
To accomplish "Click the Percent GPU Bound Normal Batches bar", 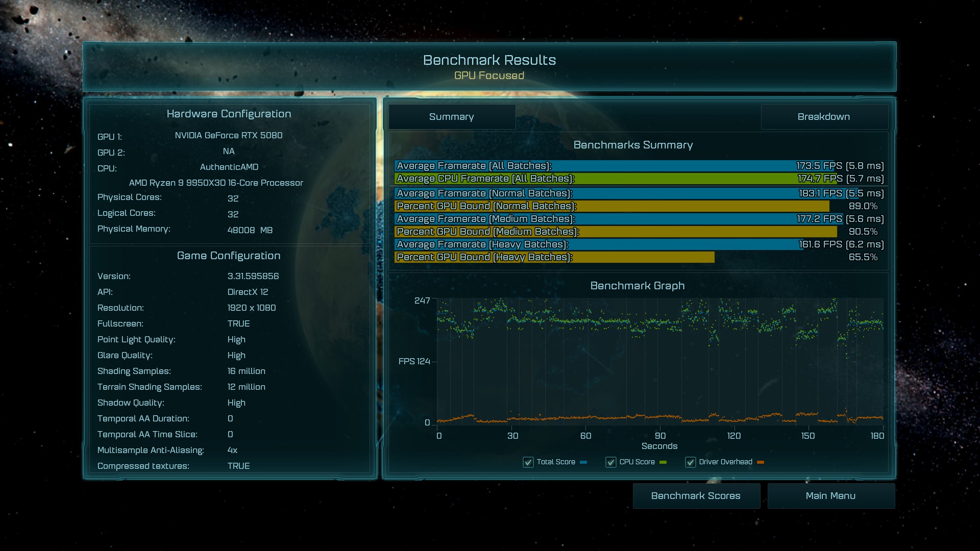I will (x=611, y=206).
